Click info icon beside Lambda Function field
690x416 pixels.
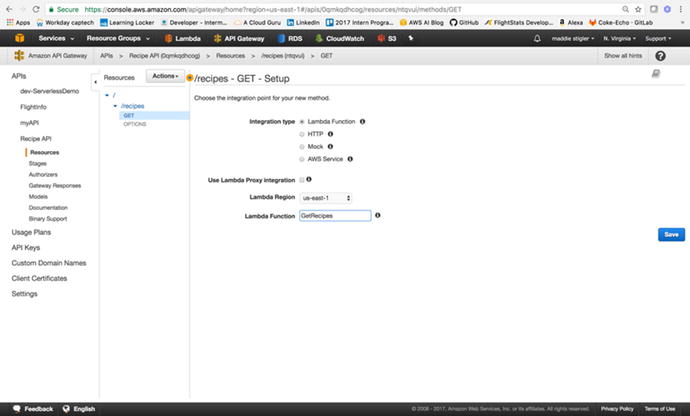[378, 215]
